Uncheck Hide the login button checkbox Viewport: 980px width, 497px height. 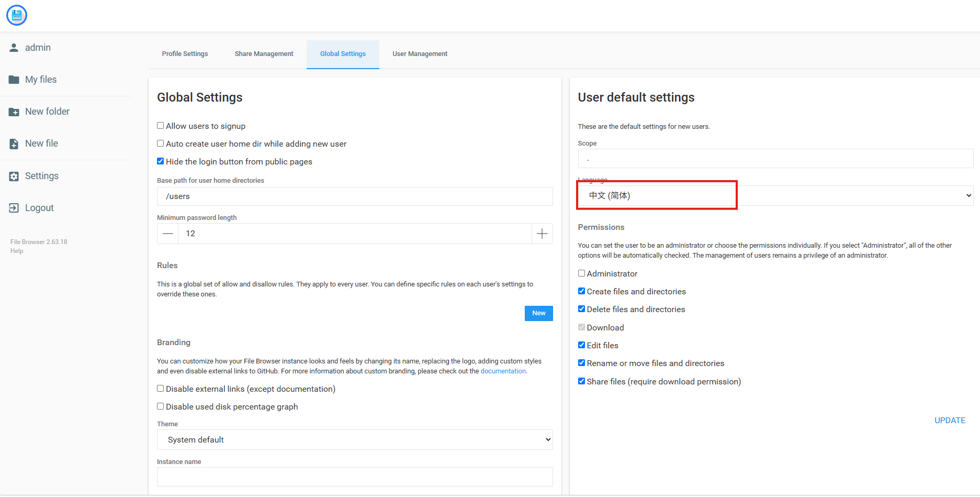[x=161, y=161]
